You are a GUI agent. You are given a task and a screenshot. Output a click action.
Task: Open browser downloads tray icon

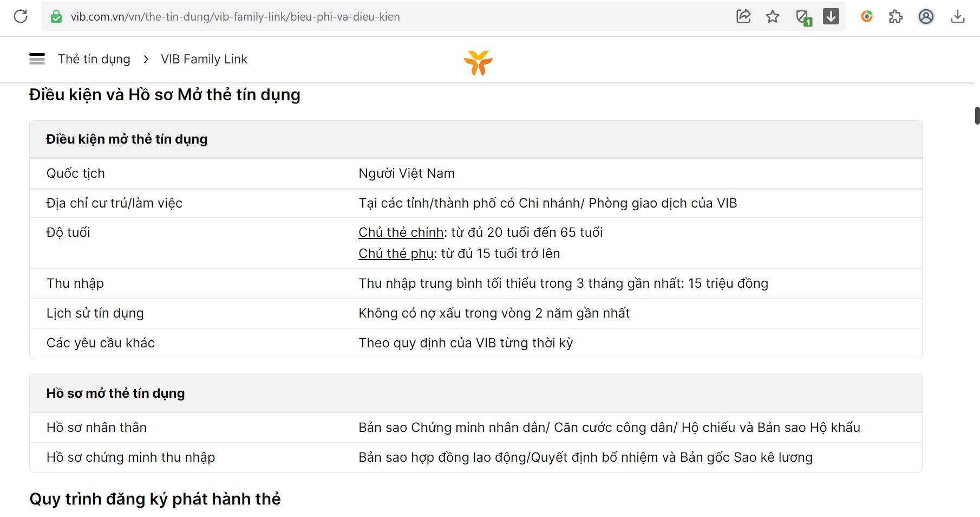(x=957, y=16)
